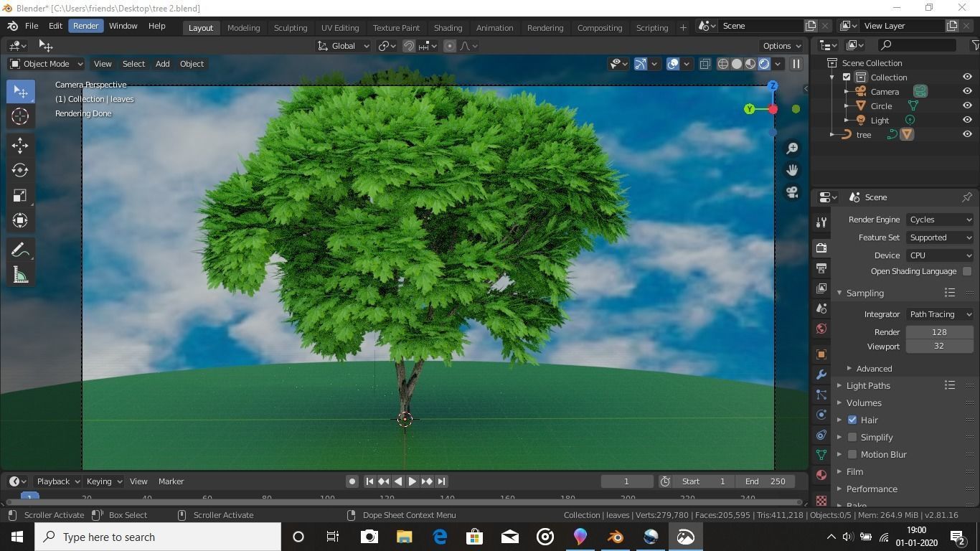Switch to wireframe viewport shading
Screen dimensions: 980x551
723,64
